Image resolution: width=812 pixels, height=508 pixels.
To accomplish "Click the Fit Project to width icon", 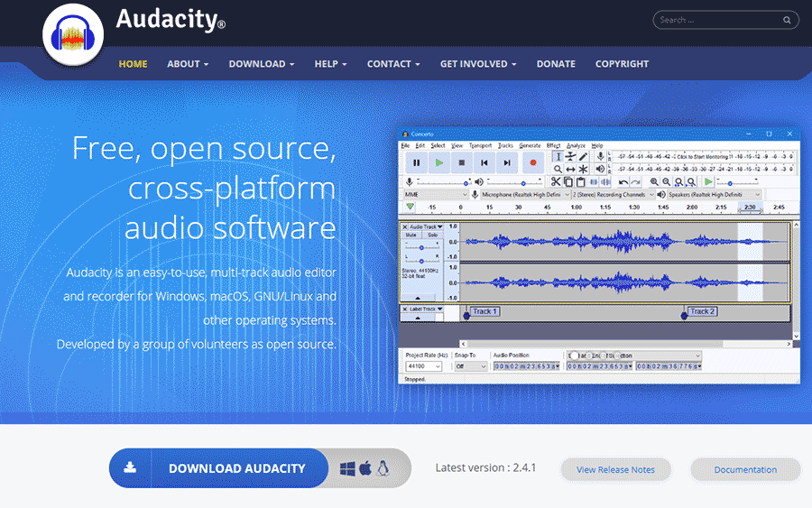I will click(691, 181).
